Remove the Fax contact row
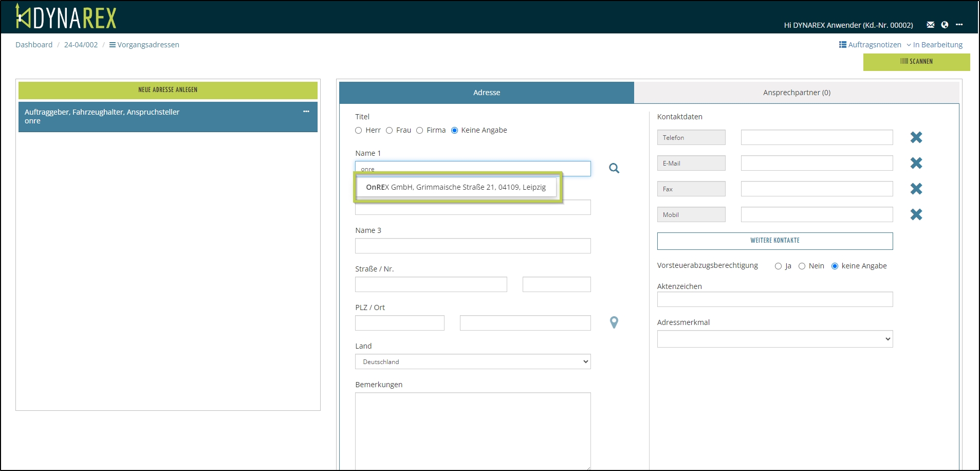 click(x=916, y=189)
